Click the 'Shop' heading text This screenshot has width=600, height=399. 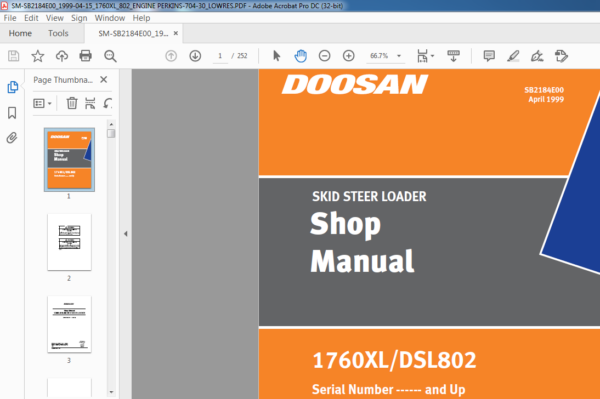(x=346, y=224)
